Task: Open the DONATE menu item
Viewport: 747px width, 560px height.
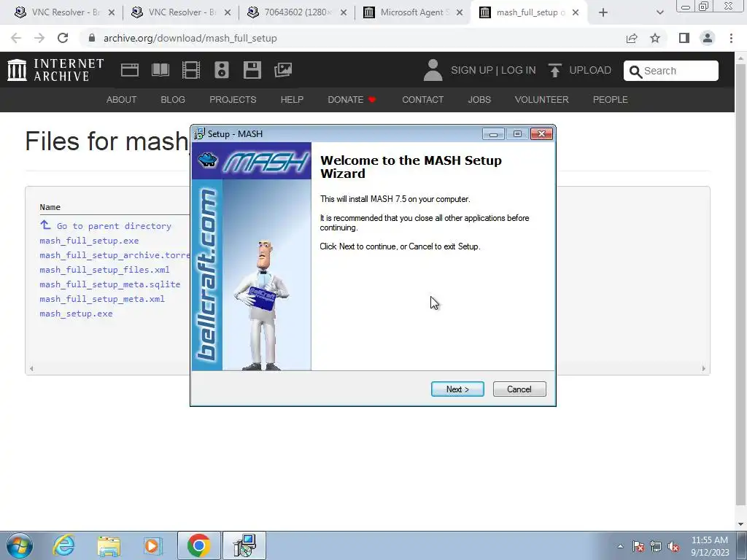Action: [352, 99]
